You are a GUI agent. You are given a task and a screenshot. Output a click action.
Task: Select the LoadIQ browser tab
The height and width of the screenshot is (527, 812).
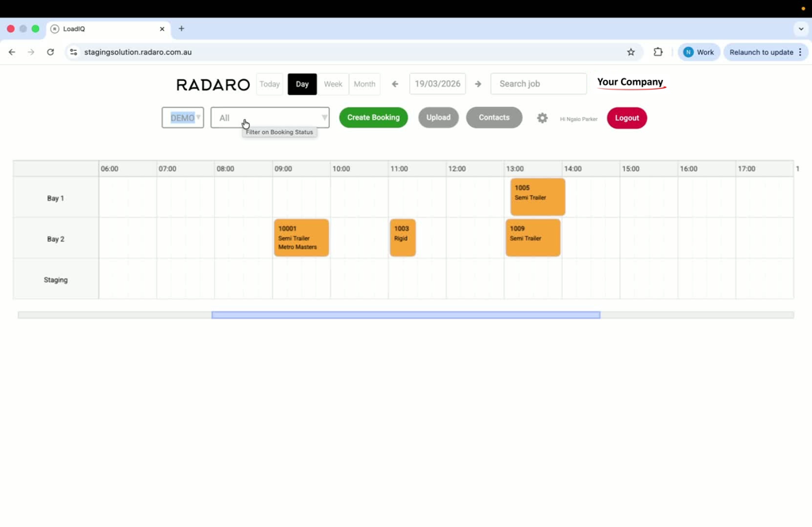point(108,29)
